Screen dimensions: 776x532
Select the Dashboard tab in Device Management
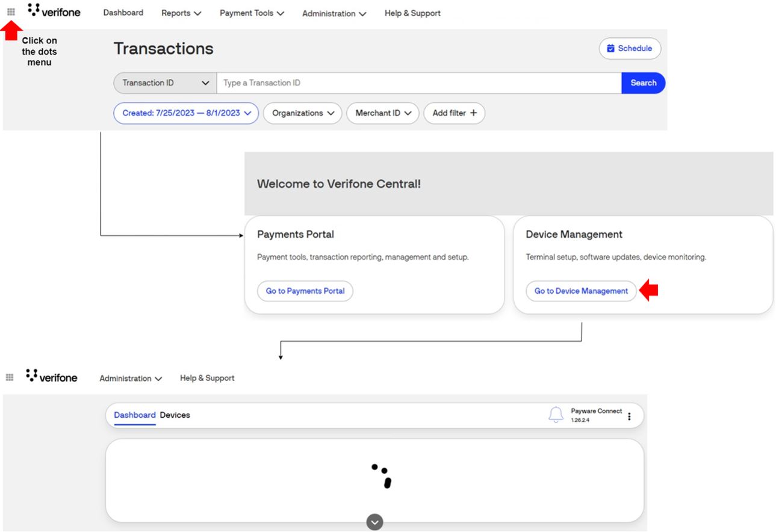click(x=135, y=415)
